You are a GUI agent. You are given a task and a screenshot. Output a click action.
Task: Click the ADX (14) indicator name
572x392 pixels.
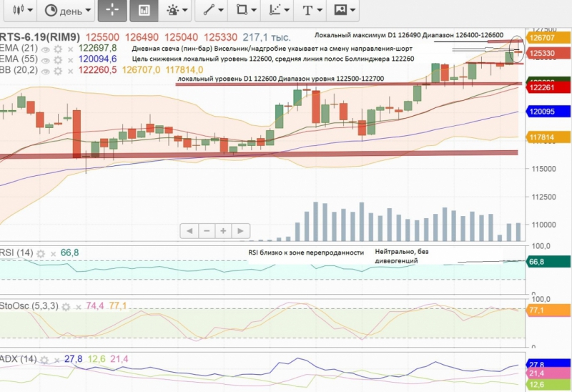point(19,359)
